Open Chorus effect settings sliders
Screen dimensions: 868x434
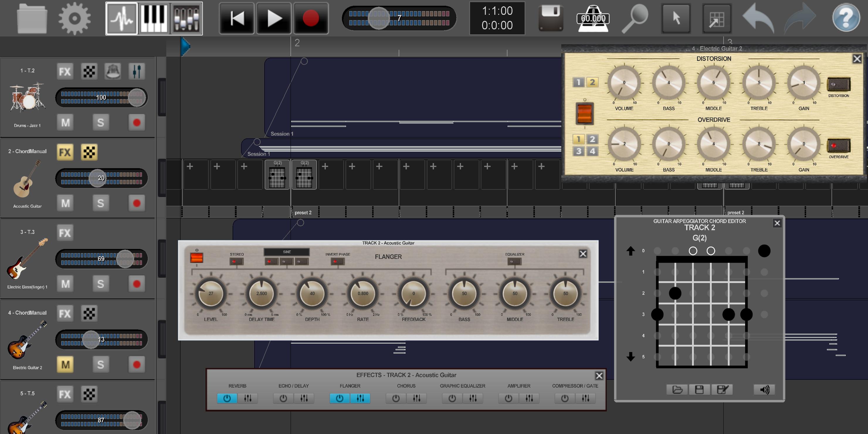click(x=417, y=399)
